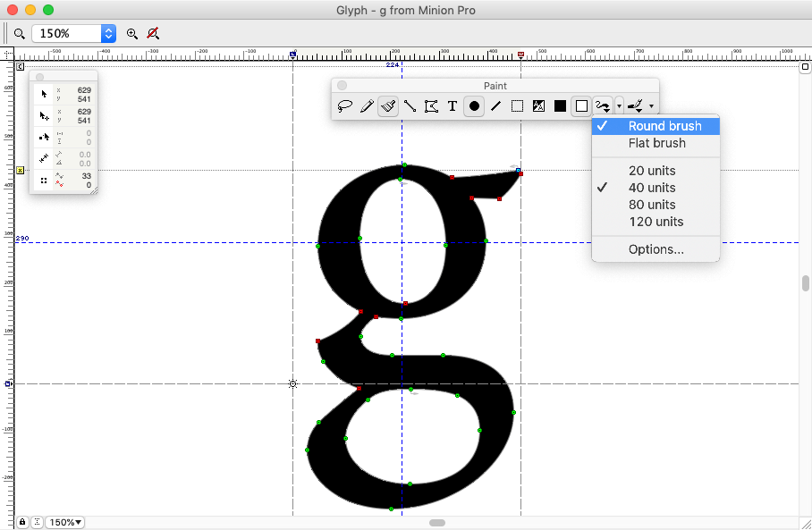Choose the dashed rectangle selection tool

[x=517, y=106]
